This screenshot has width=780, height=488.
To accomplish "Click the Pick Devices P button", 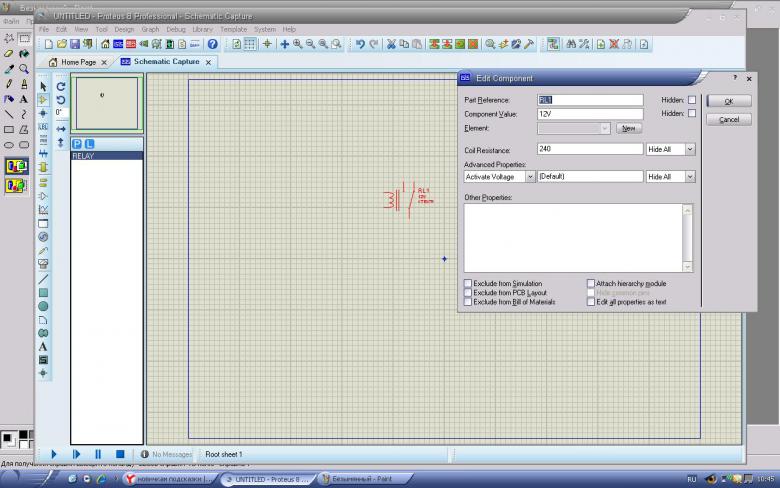I will click(77, 144).
